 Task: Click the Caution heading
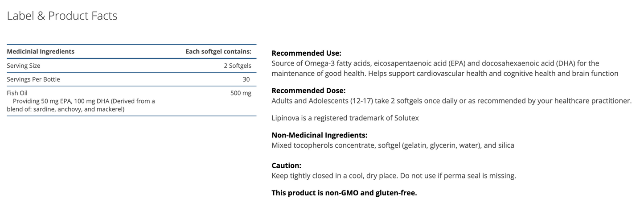pyautogui.click(x=287, y=166)
